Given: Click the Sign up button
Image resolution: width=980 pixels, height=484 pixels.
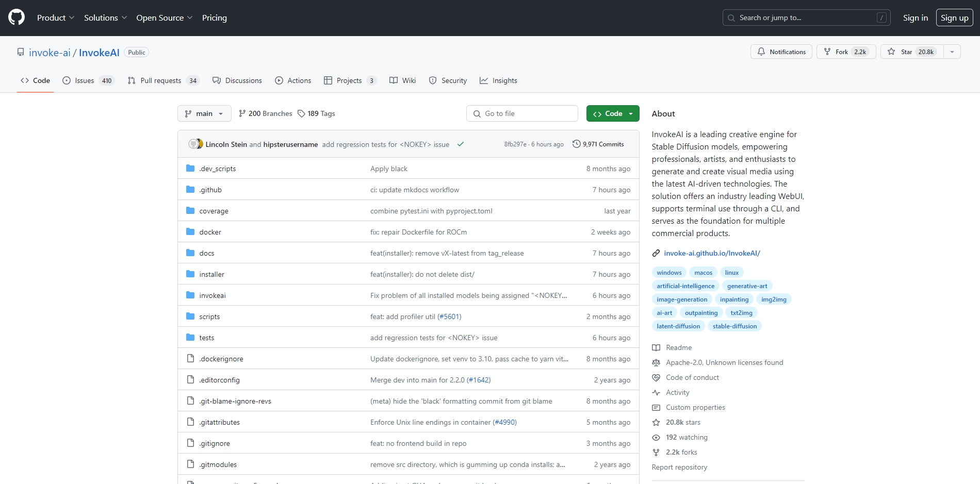Looking at the screenshot, I should click(954, 18).
